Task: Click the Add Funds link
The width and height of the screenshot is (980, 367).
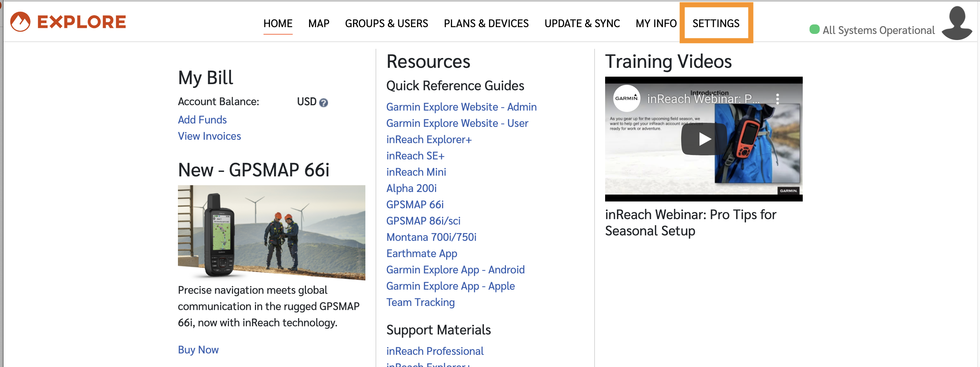Action: point(202,120)
